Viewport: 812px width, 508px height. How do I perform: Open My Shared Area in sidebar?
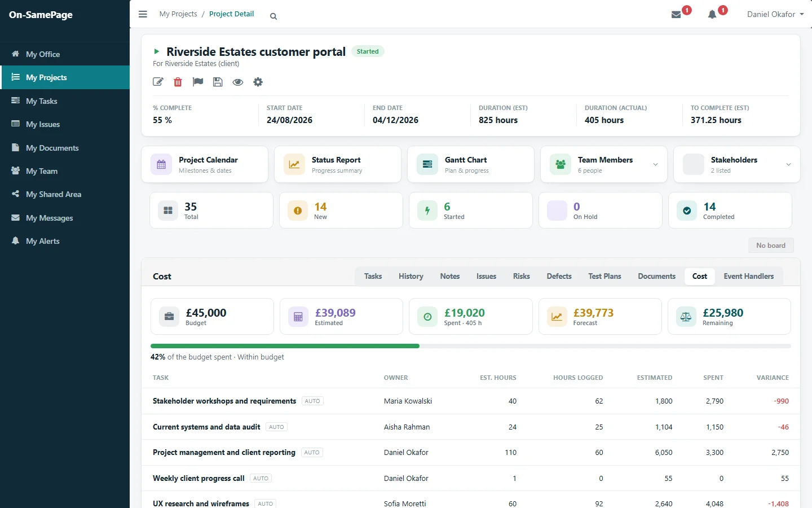click(65, 194)
